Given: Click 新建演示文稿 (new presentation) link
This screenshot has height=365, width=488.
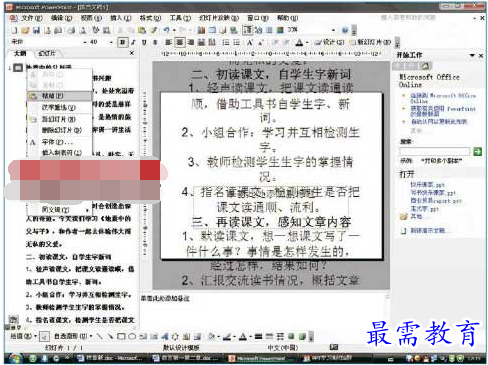Looking at the screenshot, I should point(427,230).
